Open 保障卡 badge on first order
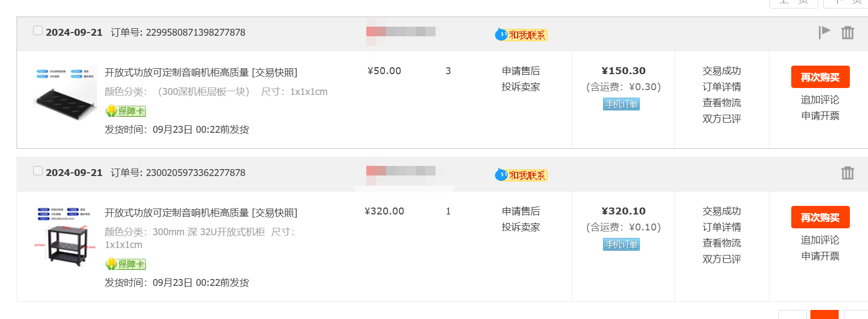Viewport: 868px width, 319px height. (x=126, y=111)
